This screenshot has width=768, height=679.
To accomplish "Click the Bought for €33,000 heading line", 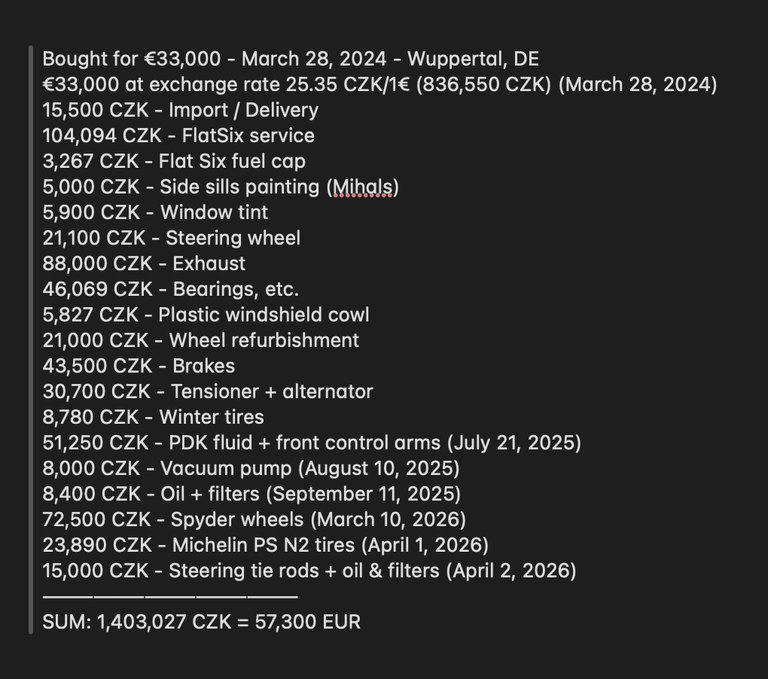I will (290, 59).
